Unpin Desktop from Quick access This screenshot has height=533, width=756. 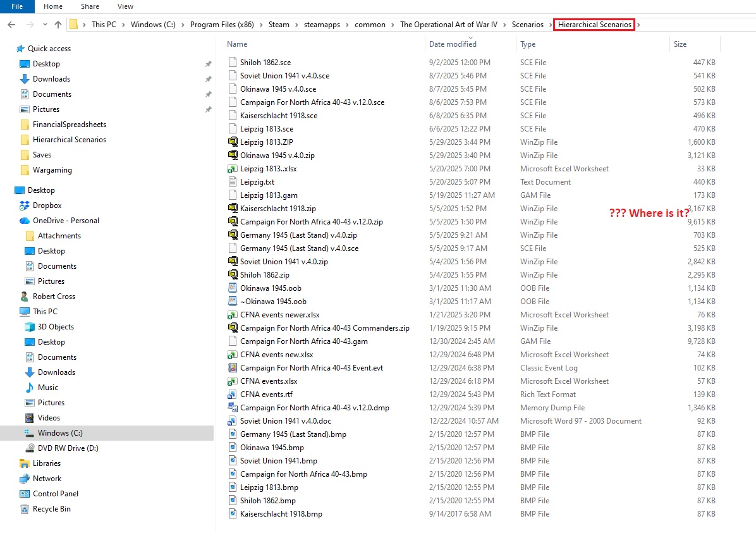[209, 64]
